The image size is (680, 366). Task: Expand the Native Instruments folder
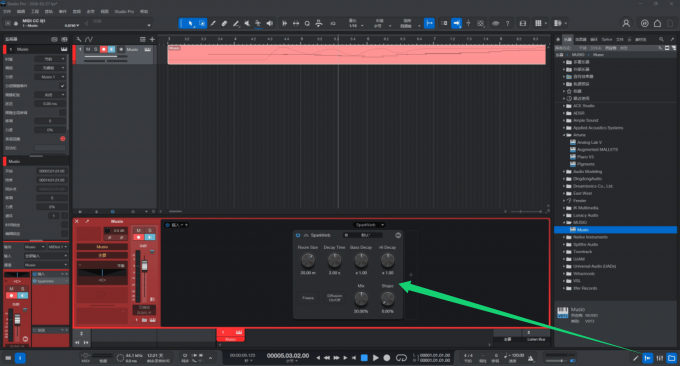tap(564, 237)
